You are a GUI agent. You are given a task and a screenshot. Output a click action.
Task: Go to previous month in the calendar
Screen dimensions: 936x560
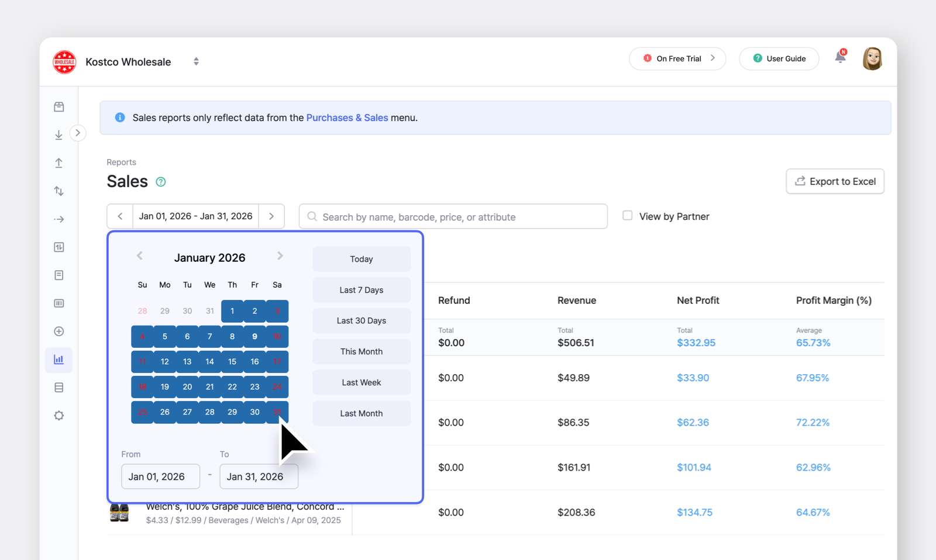(x=140, y=255)
